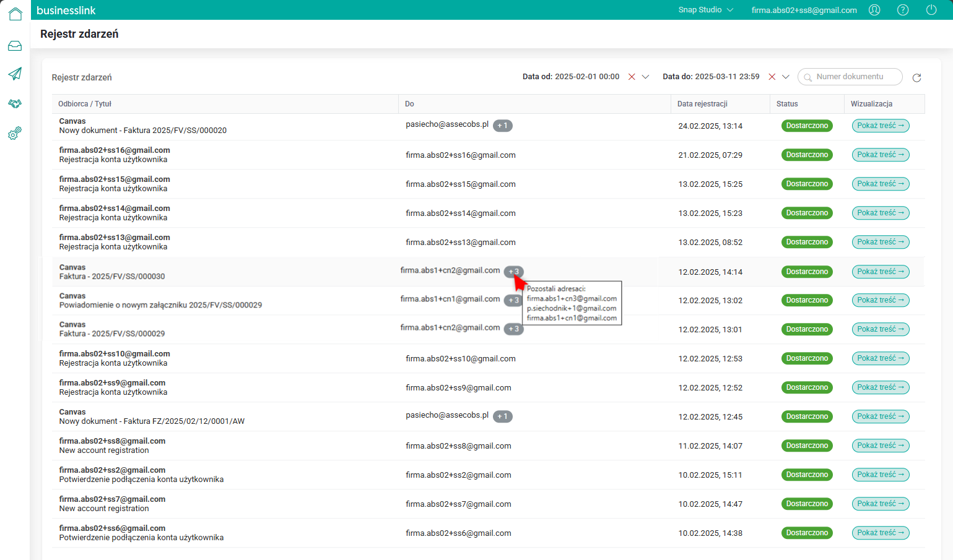Clear the 'Data od' date filter
Screen dimensions: 953x560
[x=632, y=77]
